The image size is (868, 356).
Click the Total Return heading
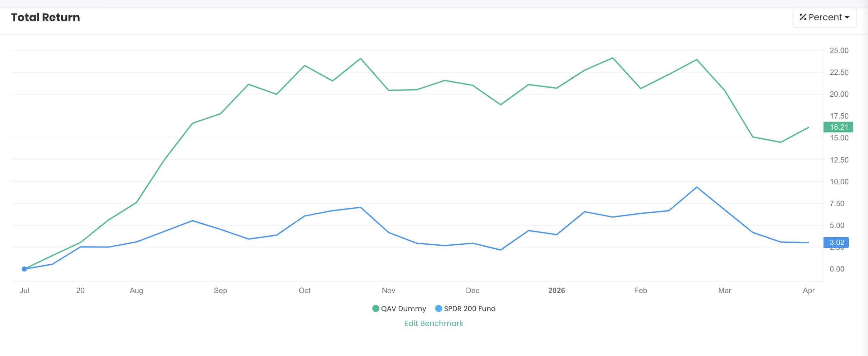coord(45,17)
